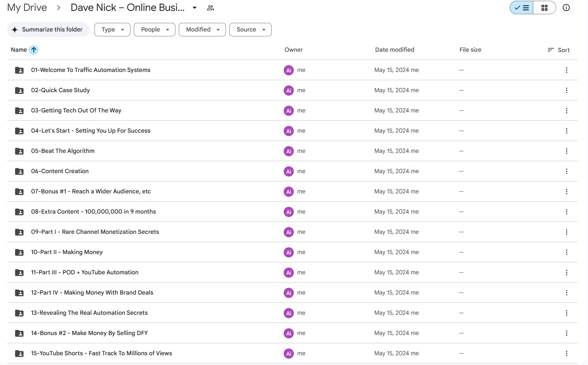Screen dimensions: 588x365
Task: Select the 12-Part IV - Making Money With Brand Deals folder
Action: pos(92,293)
